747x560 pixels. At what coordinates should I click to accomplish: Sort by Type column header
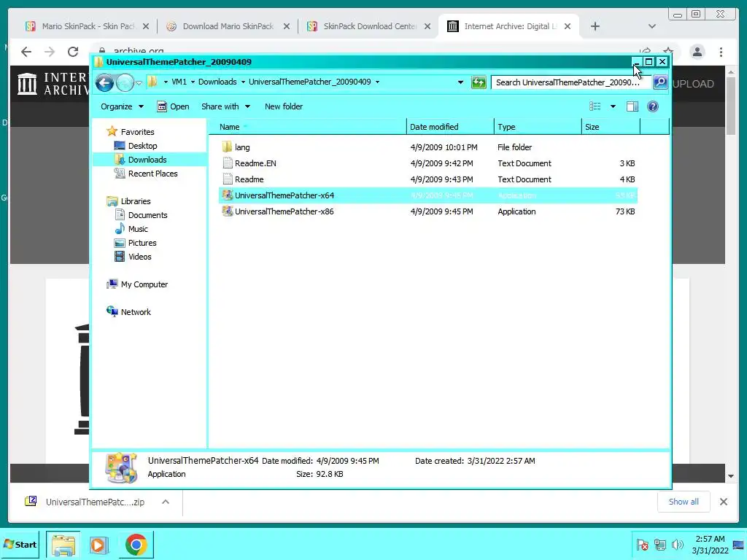(538, 127)
